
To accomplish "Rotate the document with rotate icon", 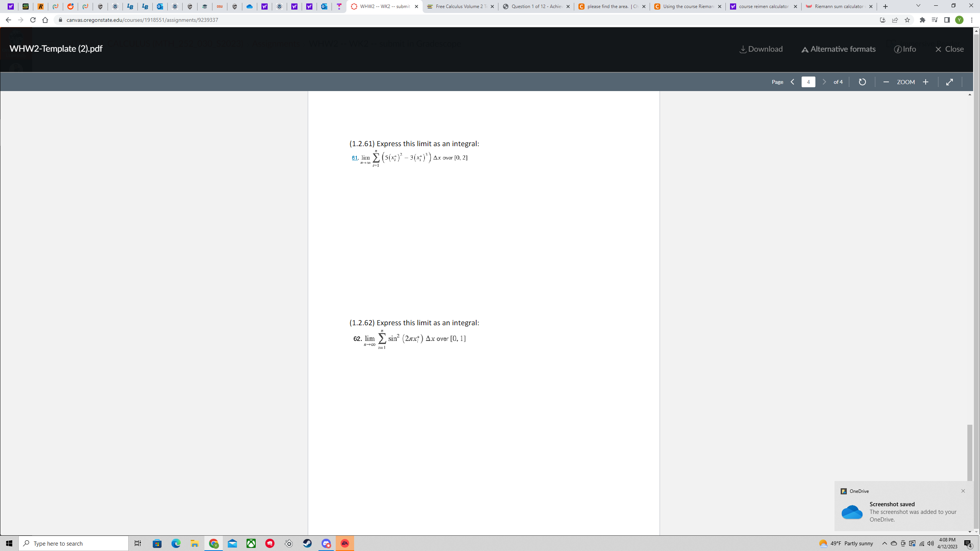I will (x=862, y=82).
